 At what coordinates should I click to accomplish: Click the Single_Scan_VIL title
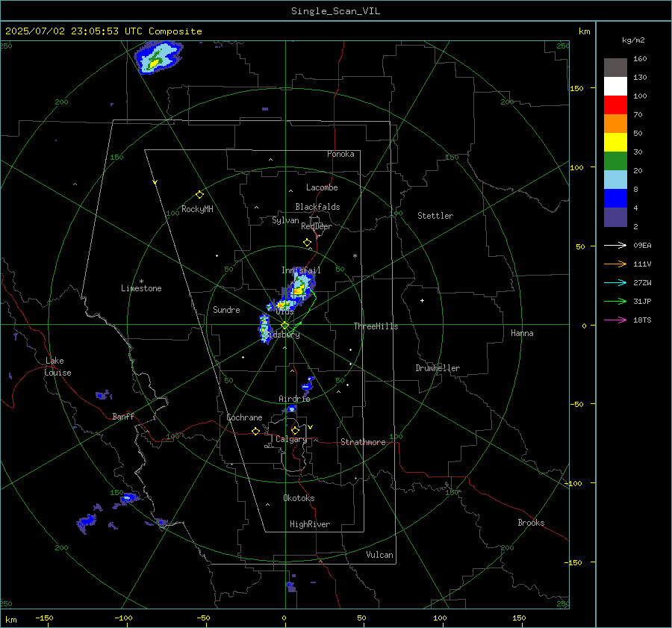tap(335, 11)
